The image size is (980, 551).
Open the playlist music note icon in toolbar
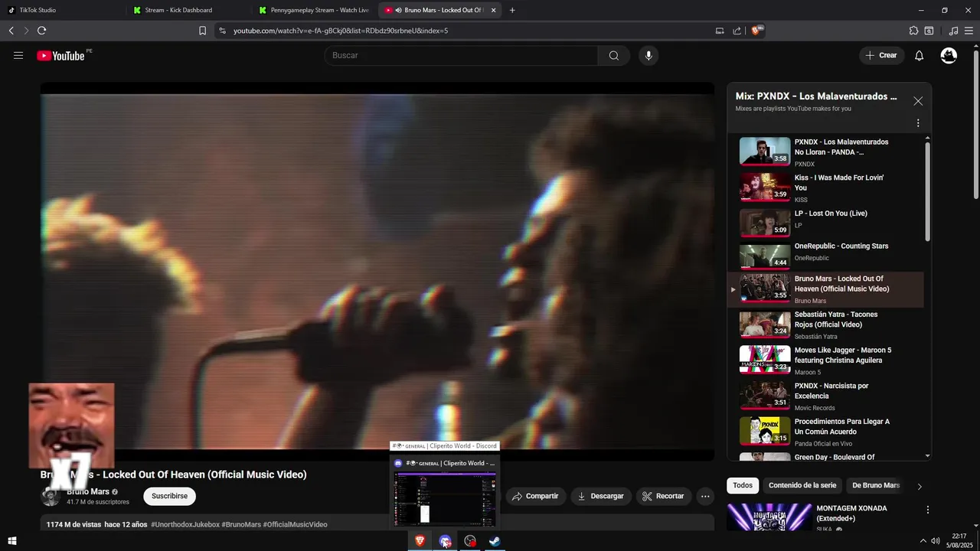coord(953,31)
